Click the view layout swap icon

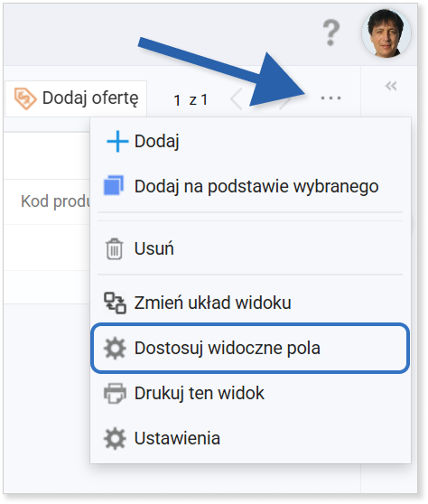[115, 303]
